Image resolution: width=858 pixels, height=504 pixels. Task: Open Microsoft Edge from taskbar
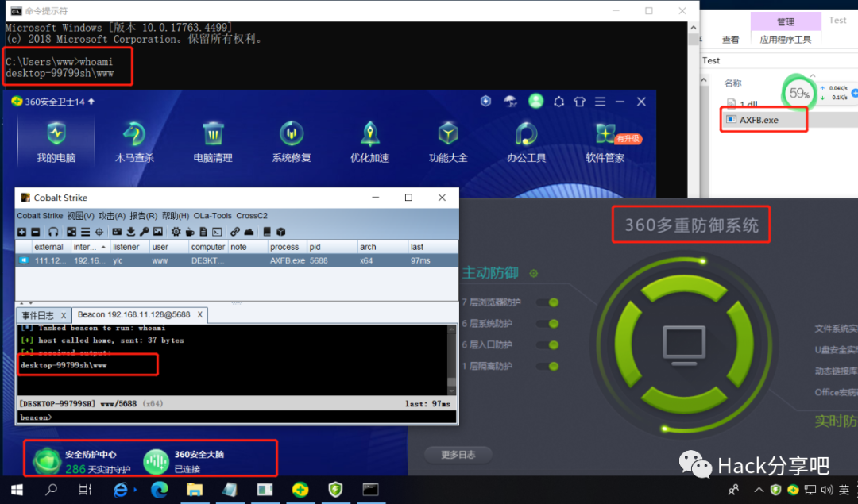[x=159, y=490]
